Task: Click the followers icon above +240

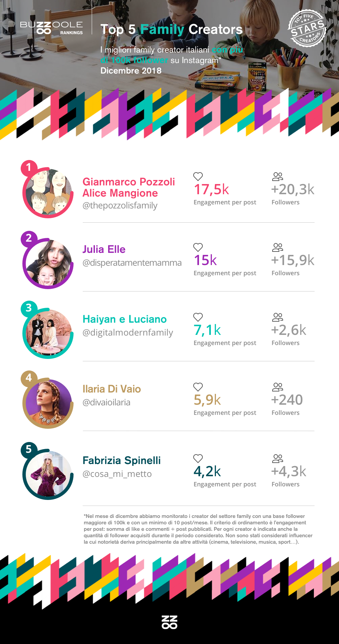Action: pyautogui.click(x=277, y=387)
